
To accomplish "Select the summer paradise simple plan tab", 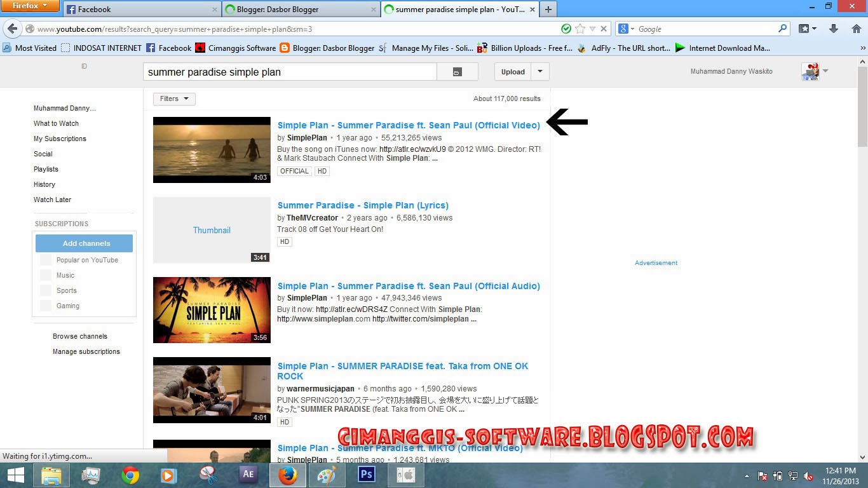I will [x=460, y=10].
